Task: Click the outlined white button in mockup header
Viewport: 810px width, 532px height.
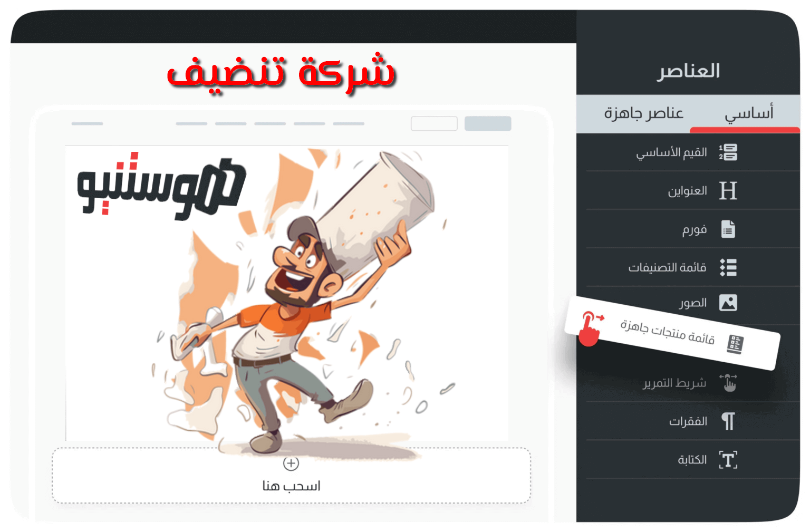Action: tap(434, 123)
